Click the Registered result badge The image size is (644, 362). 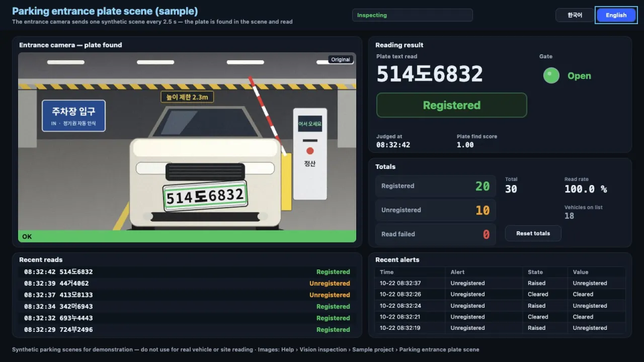[451, 105]
